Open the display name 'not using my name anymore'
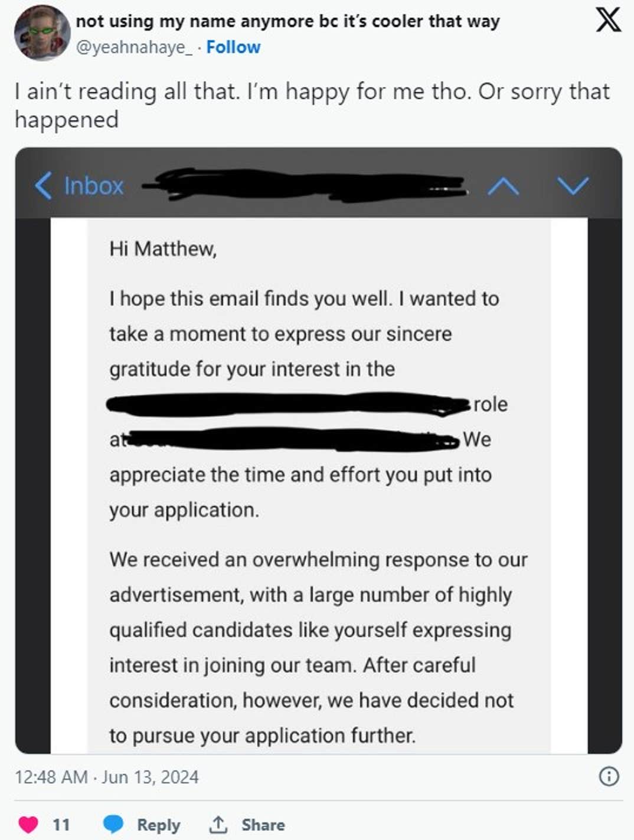Viewport: 634px width, 840px height. [287, 21]
